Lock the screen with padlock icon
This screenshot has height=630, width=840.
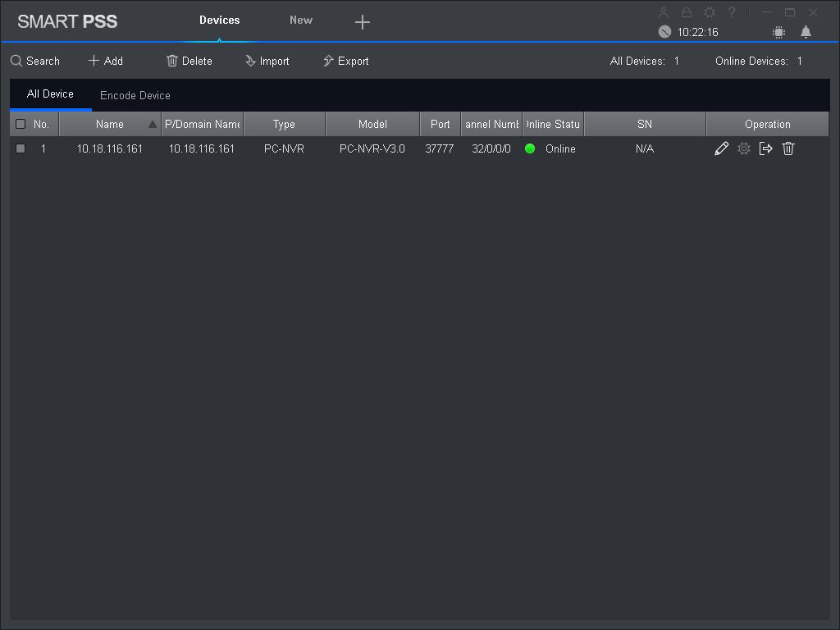point(687,11)
